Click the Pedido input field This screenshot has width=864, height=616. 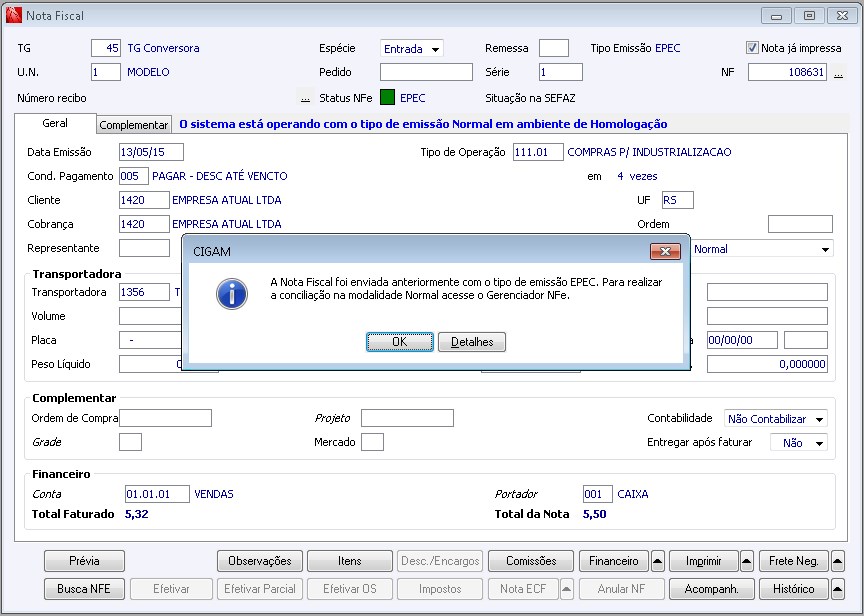click(x=426, y=72)
